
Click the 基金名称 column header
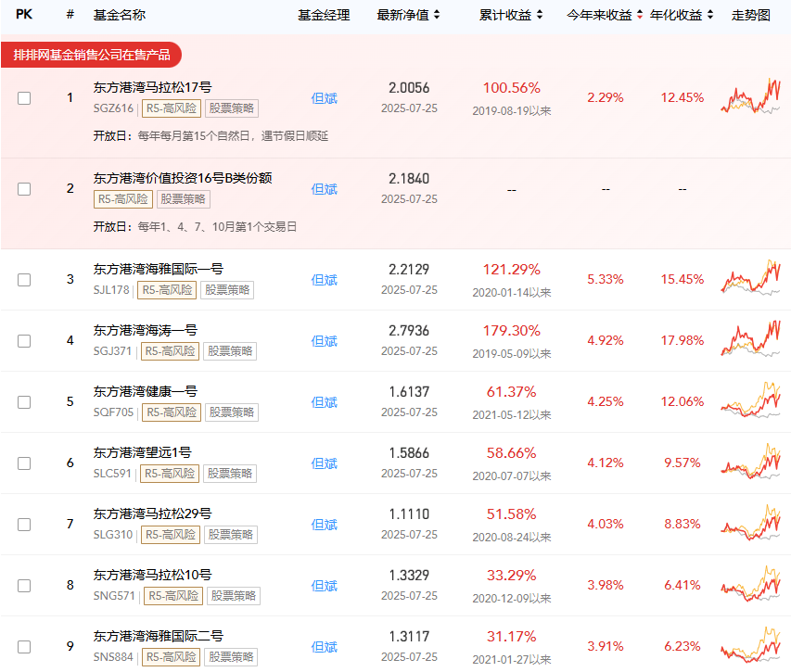(x=120, y=15)
